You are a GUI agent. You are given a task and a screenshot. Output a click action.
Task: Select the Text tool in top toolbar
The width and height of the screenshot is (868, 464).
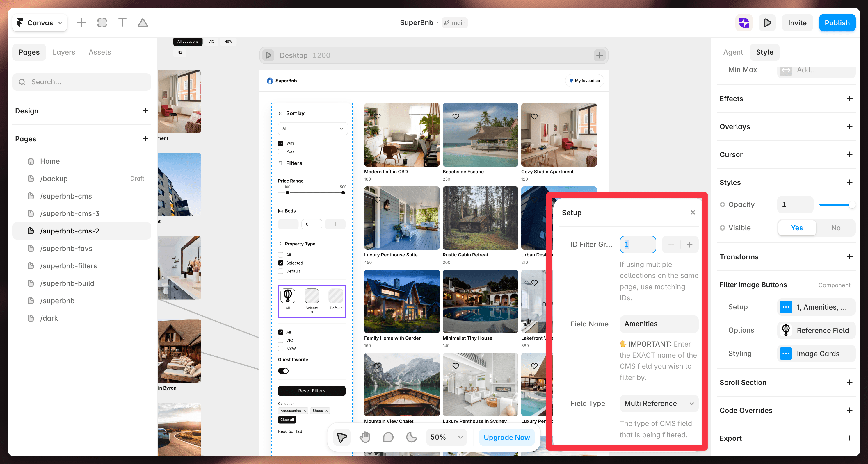pyautogui.click(x=122, y=23)
